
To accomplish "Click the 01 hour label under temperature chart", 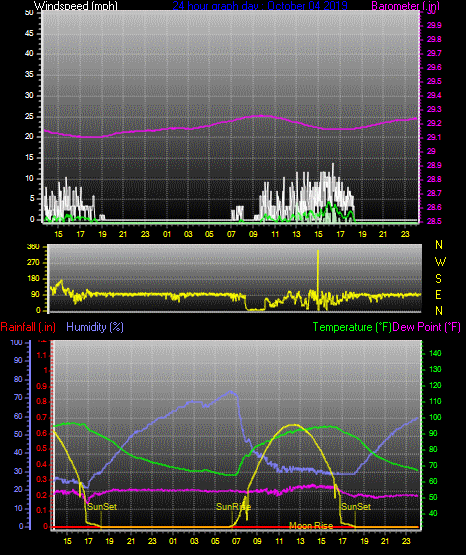I will pyautogui.click(x=173, y=541).
